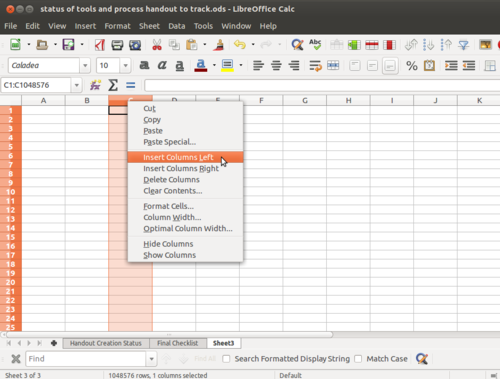Open the New document dropdown arrow
The image size is (500, 379).
pyautogui.click(x=29, y=44)
